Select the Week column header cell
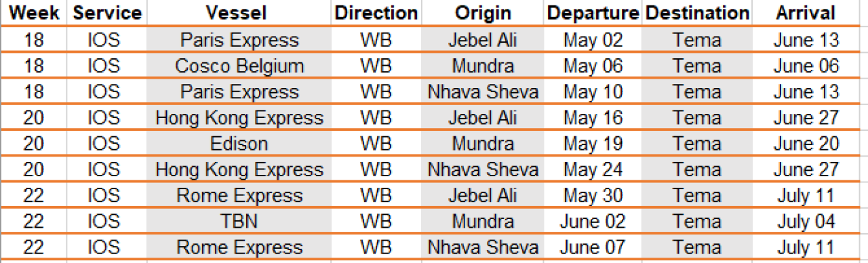This screenshot has width=868, height=263. pyautogui.click(x=33, y=13)
